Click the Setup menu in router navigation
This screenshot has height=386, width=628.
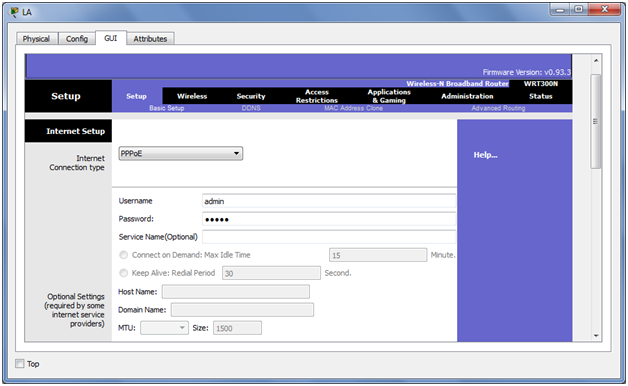click(137, 96)
